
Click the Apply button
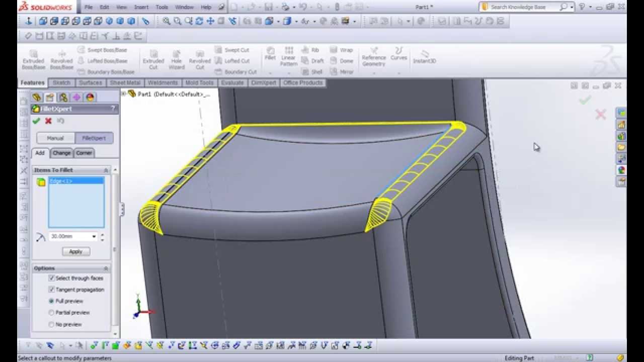pos(76,251)
